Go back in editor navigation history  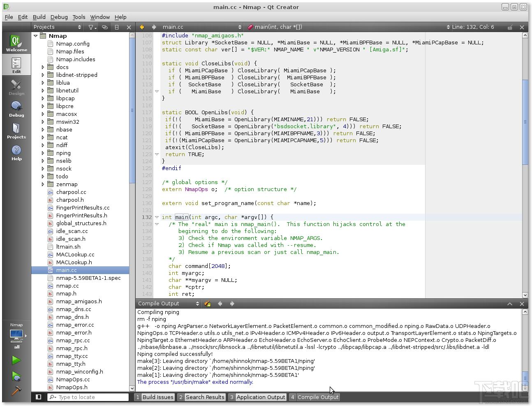[142, 27]
